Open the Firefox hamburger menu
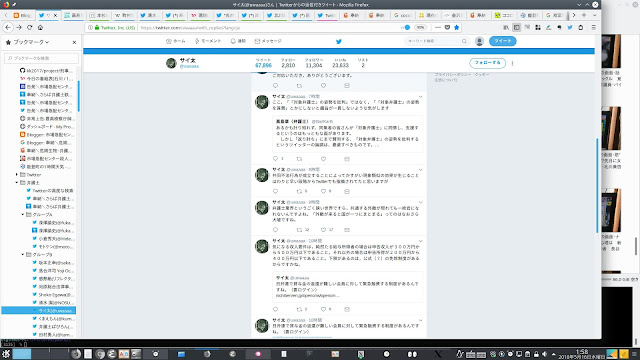 pos(593,27)
